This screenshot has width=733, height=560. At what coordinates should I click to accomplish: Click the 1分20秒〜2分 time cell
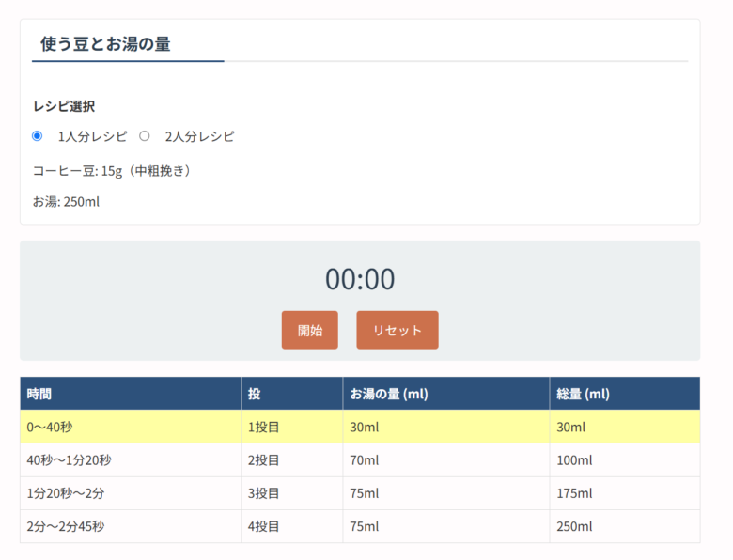click(x=66, y=493)
